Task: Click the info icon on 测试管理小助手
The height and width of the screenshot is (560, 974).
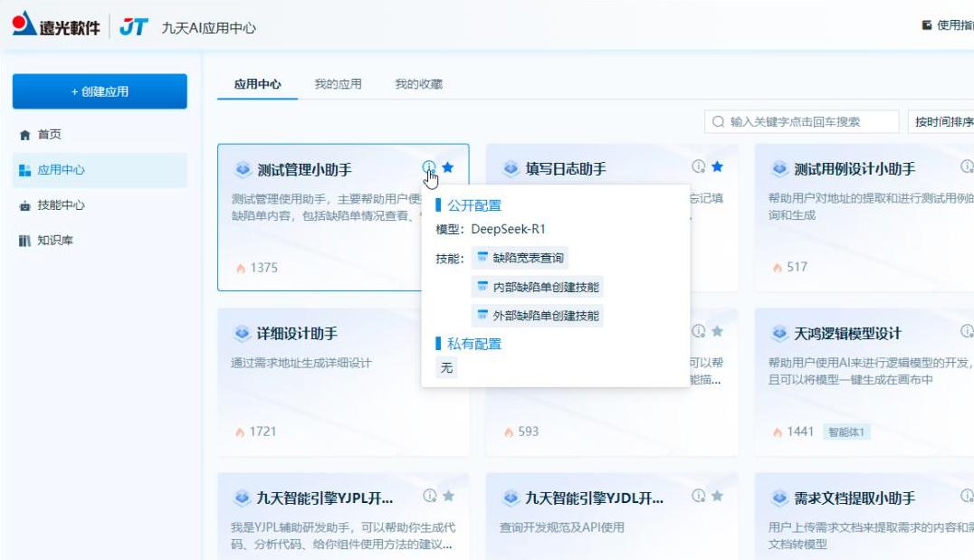Action: pyautogui.click(x=428, y=167)
